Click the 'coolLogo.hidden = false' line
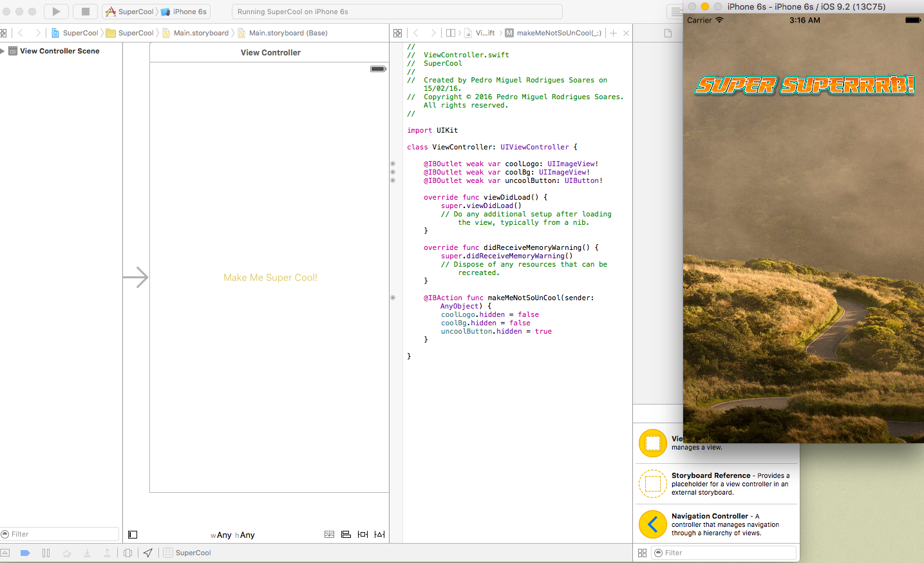Image resolution: width=924 pixels, height=563 pixels. click(x=490, y=314)
